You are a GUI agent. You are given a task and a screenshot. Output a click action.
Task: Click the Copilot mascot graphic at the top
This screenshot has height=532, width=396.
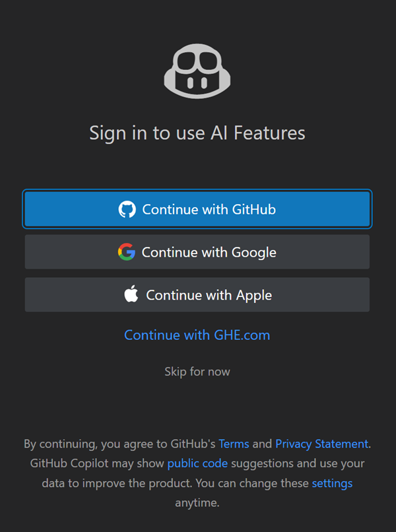tap(197, 69)
